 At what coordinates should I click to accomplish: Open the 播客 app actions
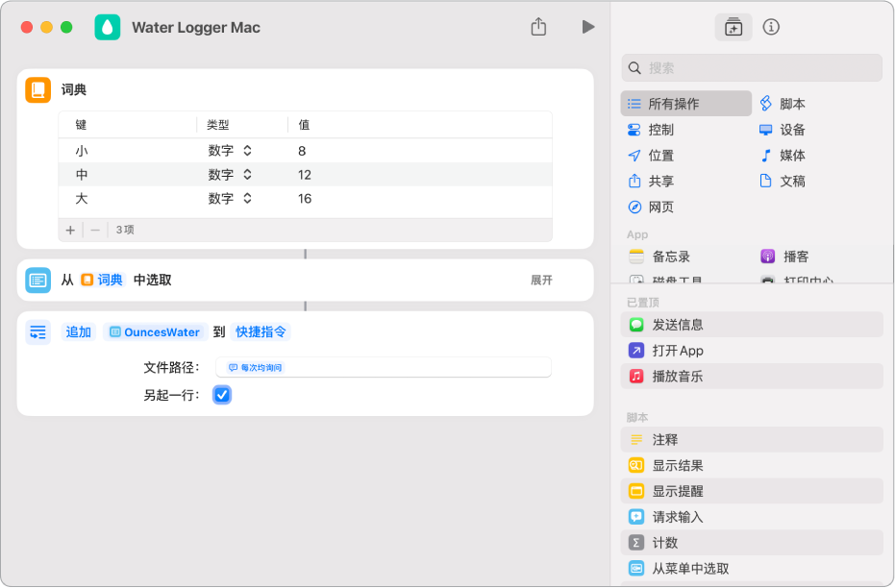[x=784, y=257]
